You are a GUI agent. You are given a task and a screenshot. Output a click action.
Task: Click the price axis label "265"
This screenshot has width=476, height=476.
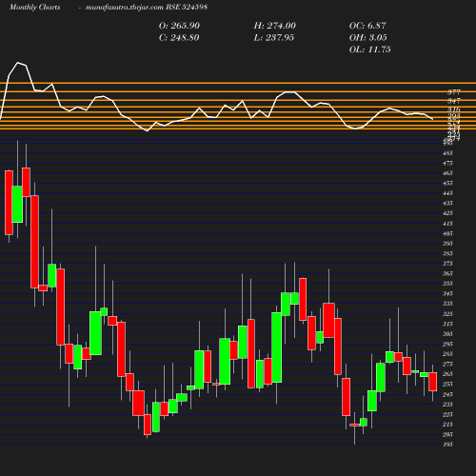[x=447, y=374]
